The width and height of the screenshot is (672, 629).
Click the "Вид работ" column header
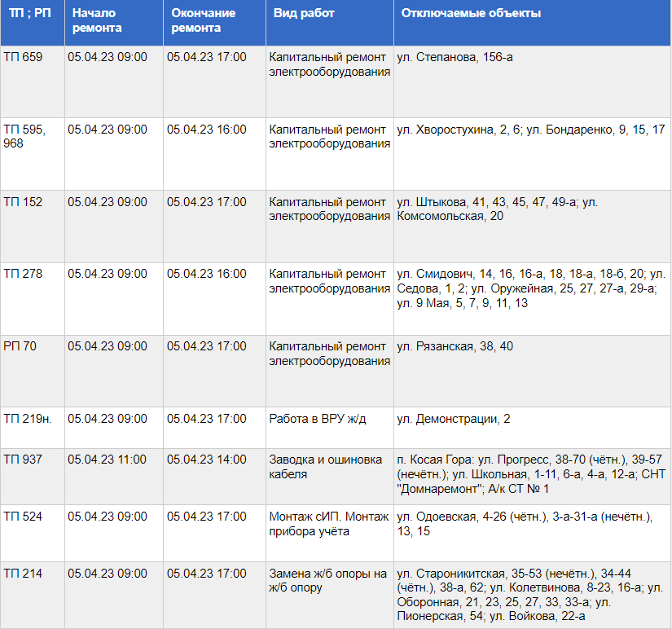click(302, 14)
